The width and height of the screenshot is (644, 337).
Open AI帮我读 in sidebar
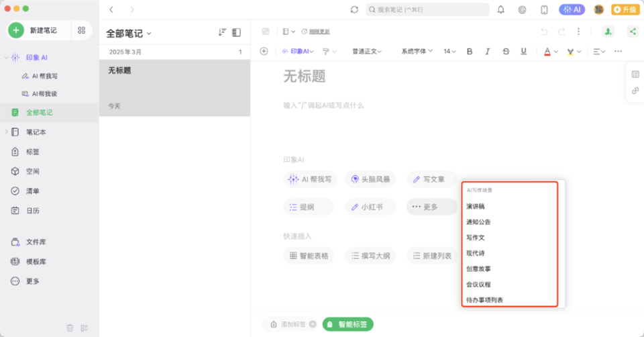click(40, 94)
